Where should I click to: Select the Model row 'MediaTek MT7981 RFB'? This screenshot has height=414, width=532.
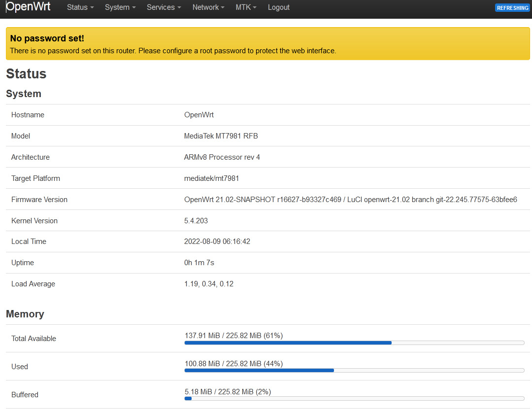pyautogui.click(x=221, y=136)
